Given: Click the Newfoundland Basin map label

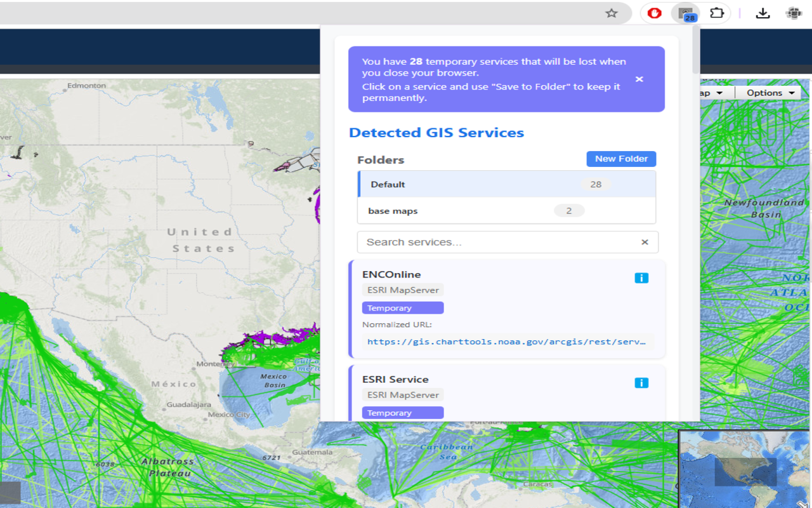Looking at the screenshot, I should point(764,208).
